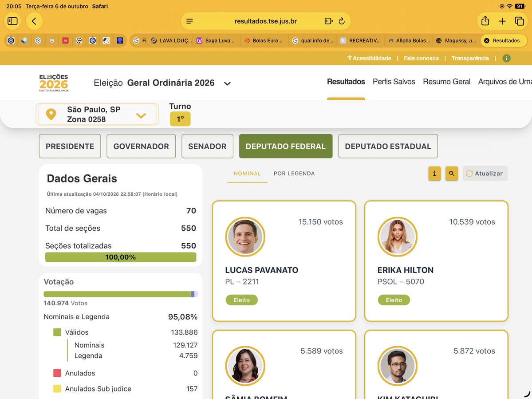Switch to the 'Magussy, a...' tab
The height and width of the screenshot is (399, 532).
(x=456, y=40)
